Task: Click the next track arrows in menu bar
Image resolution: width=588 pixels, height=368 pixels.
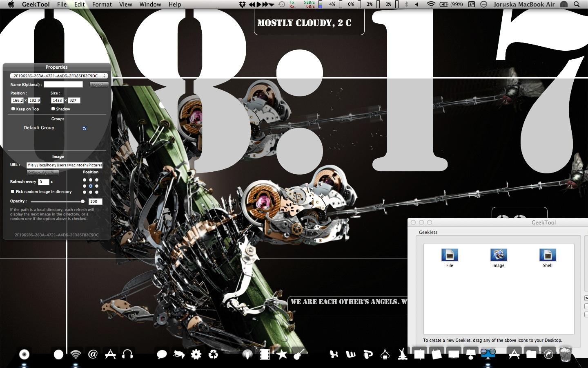Action: coord(265,4)
